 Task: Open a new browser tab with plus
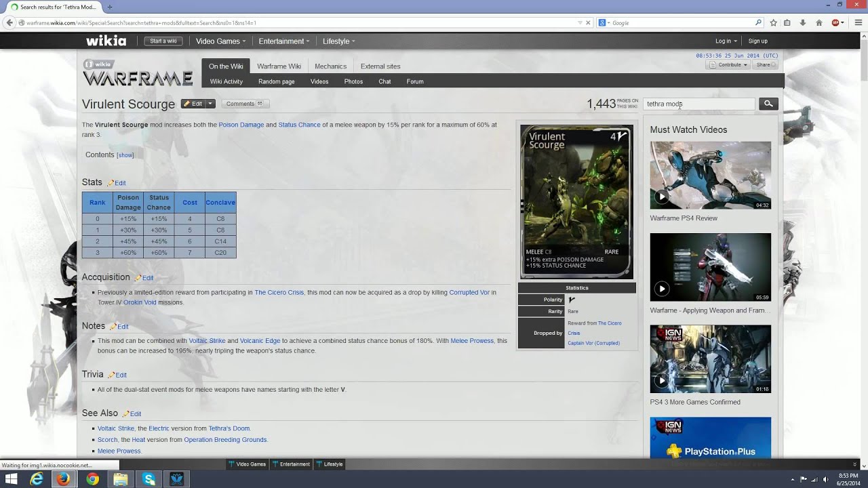[x=110, y=7]
